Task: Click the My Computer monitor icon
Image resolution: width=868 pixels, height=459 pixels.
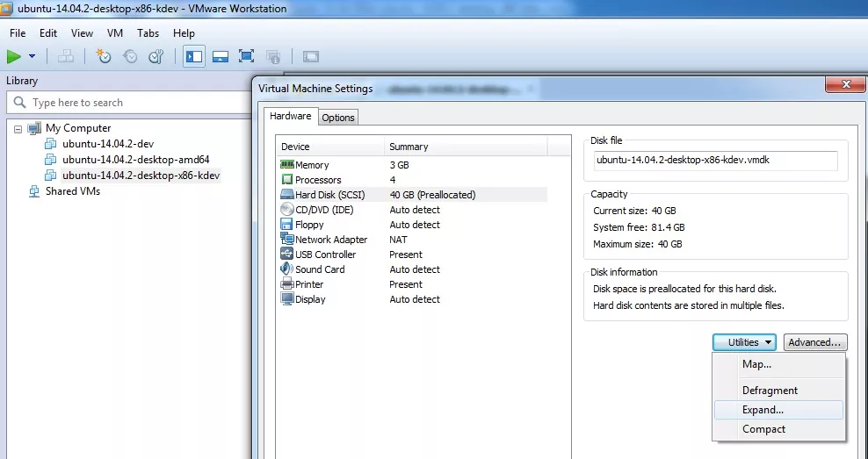Action: coord(34,128)
